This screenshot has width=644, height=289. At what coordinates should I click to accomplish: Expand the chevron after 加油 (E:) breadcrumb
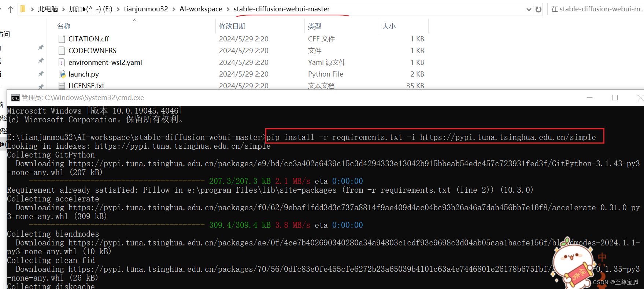pos(118,9)
